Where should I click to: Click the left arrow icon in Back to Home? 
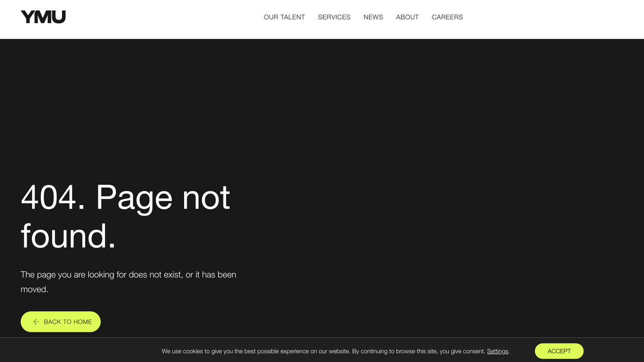point(36,322)
